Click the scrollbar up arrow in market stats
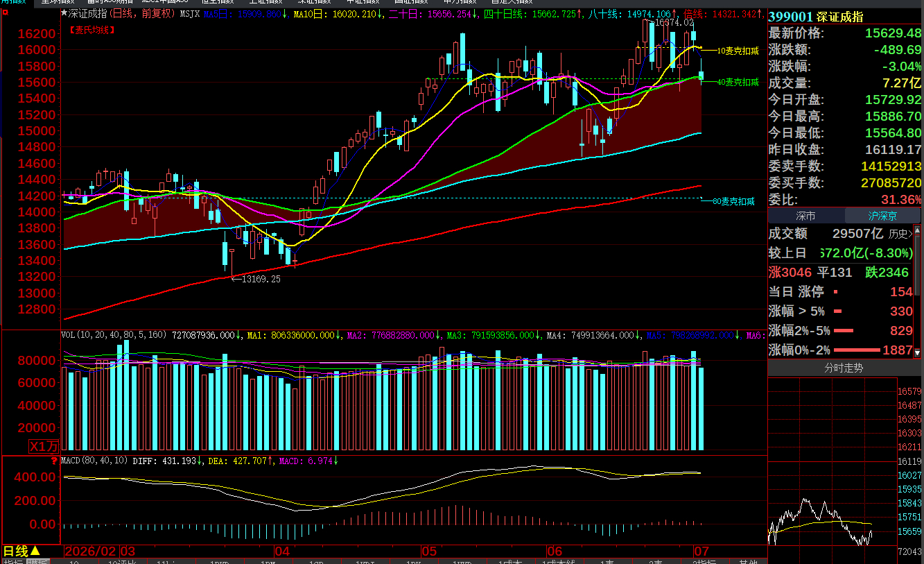924x564 pixels. pos(918,229)
